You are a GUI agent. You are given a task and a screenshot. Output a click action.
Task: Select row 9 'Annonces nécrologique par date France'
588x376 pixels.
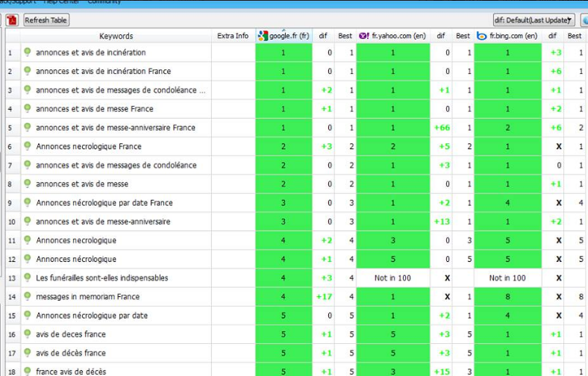coord(104,202)
